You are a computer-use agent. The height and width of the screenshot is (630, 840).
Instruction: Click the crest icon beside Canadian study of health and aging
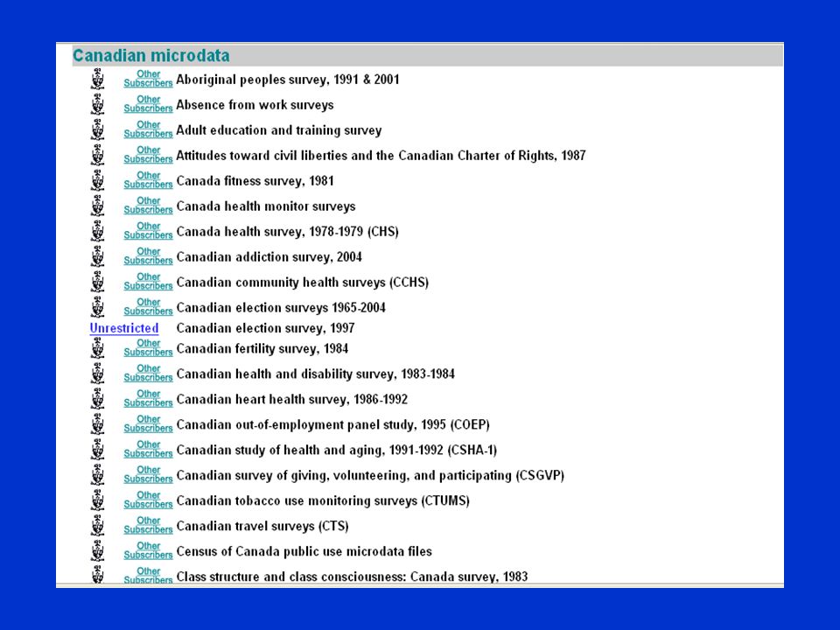click(97, 450)
